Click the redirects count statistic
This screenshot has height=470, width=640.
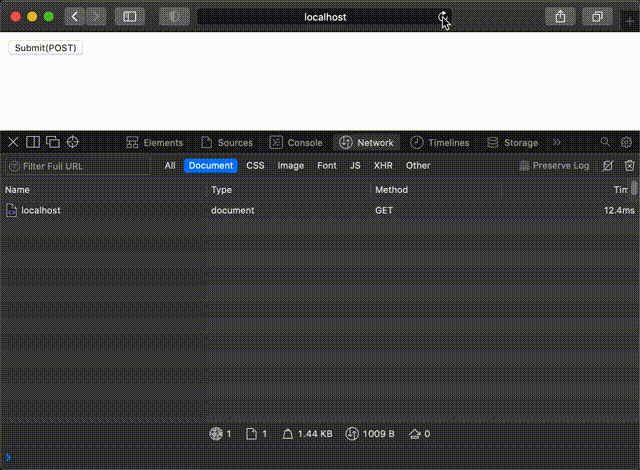[x=420, y=434]
